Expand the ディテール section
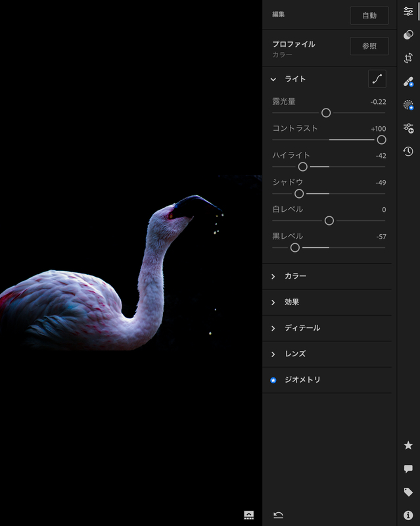The height and width of the screenshot is (526, 420). click(x=327, y=328)
